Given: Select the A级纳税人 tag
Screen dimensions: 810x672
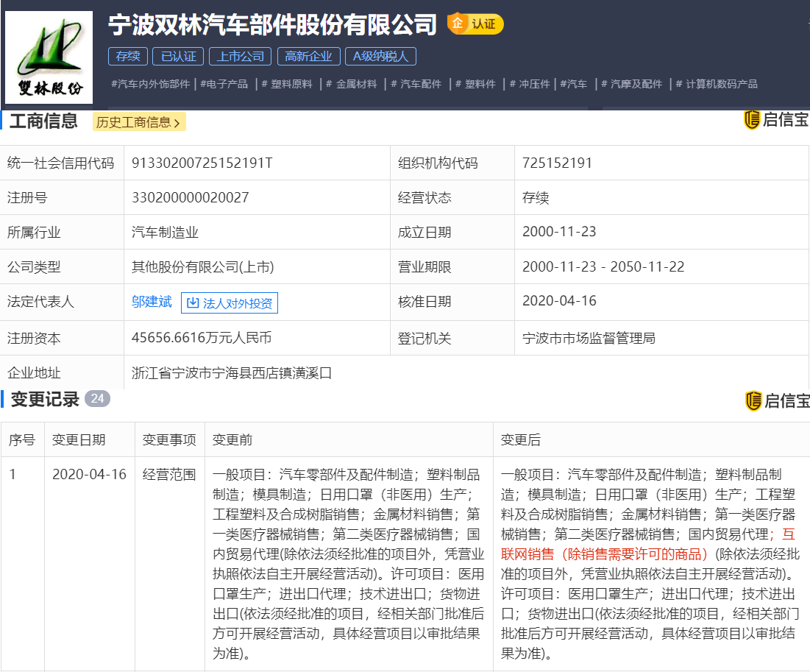Looking at the screenshot, I should click(380, 57).
